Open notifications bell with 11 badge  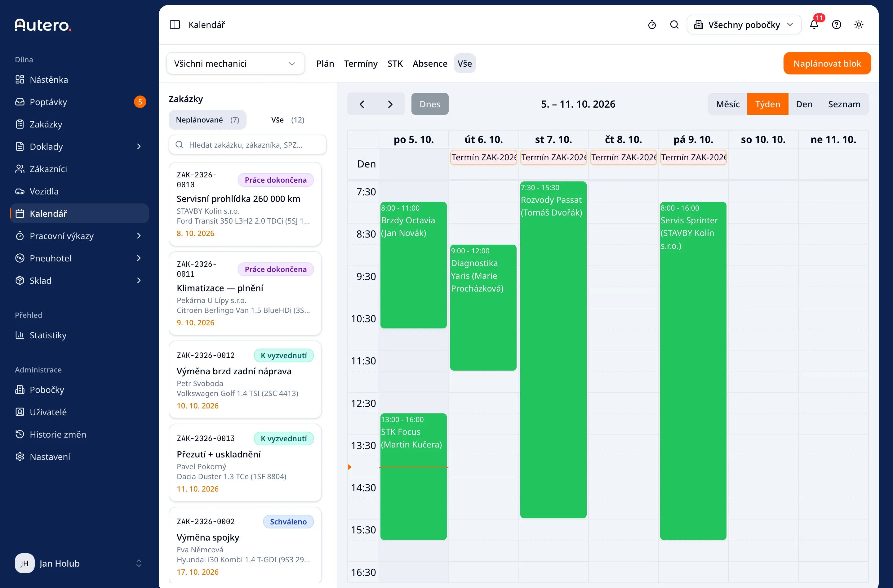(814, 25)
